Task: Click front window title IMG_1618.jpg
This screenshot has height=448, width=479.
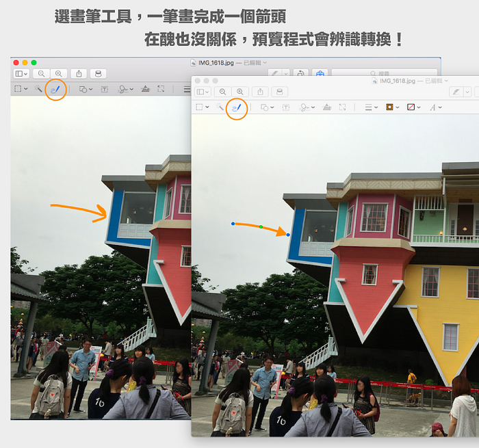Action: coord(398,81)
